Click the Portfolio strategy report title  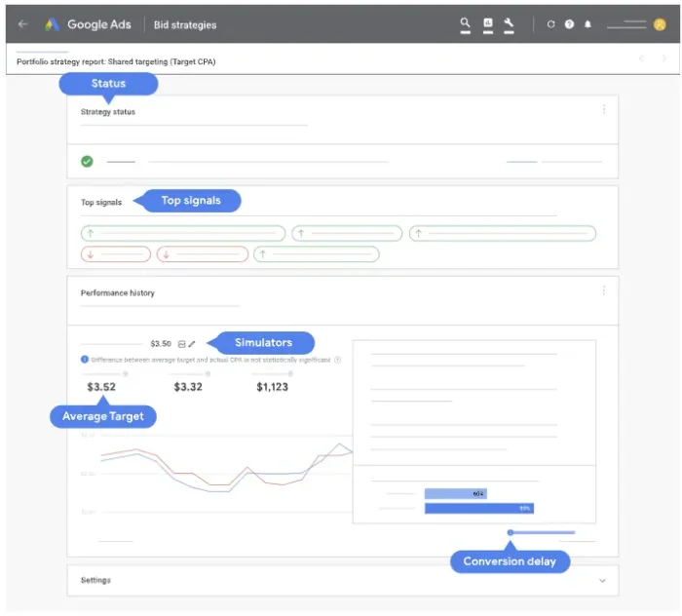click(x=116, y=61)
